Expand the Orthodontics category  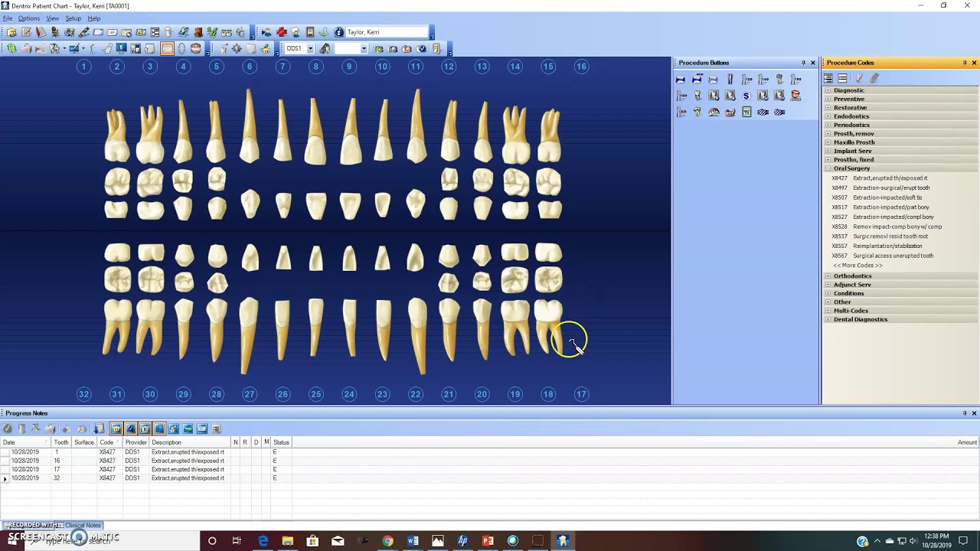tap(828, 275)
